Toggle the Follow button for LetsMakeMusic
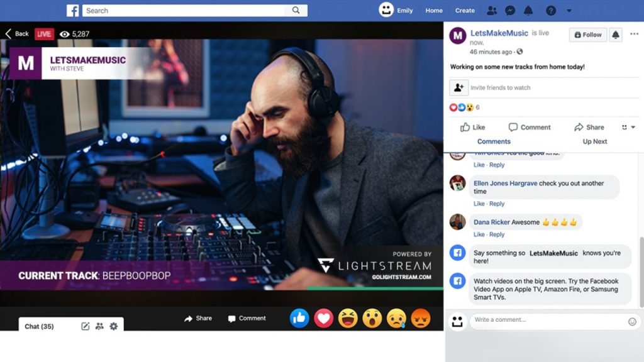 click(588, 35)
